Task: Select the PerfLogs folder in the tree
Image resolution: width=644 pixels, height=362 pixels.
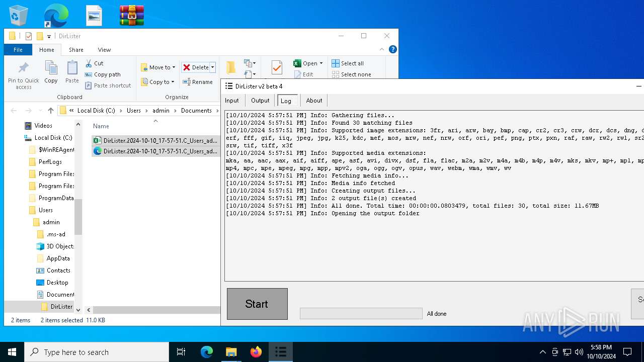Action: [x=45, y=162]
